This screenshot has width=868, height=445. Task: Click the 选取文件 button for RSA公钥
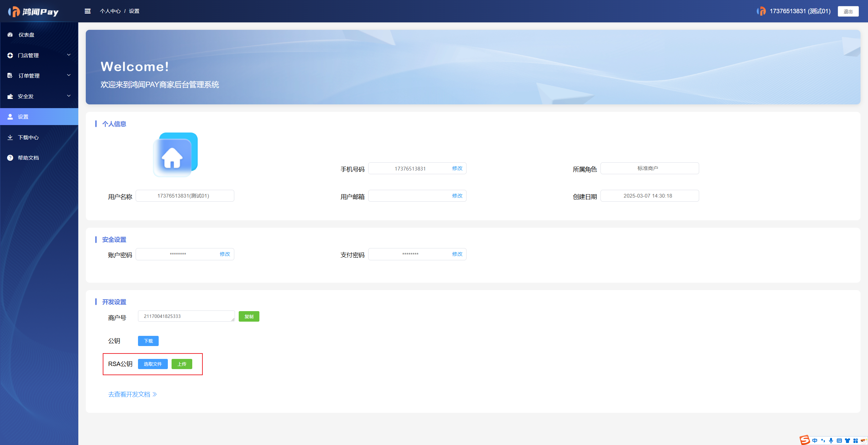[x=153, y=364]
